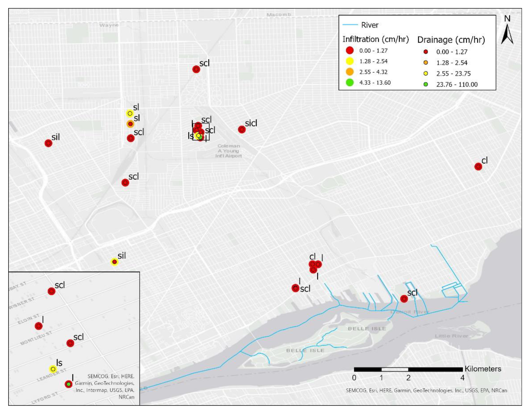The height and width of the screenshot is (413, 532).
Task: Select the orange 2.55 - 4.32 infiltration swatch
Action: click(350, 72)
